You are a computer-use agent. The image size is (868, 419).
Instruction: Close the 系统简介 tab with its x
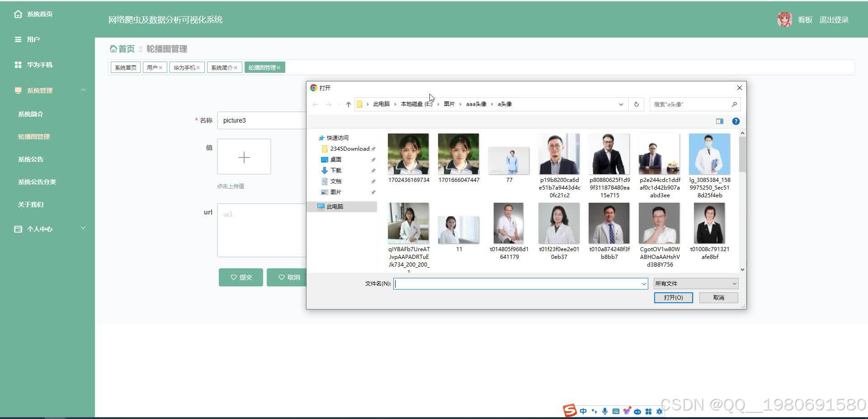236,68
